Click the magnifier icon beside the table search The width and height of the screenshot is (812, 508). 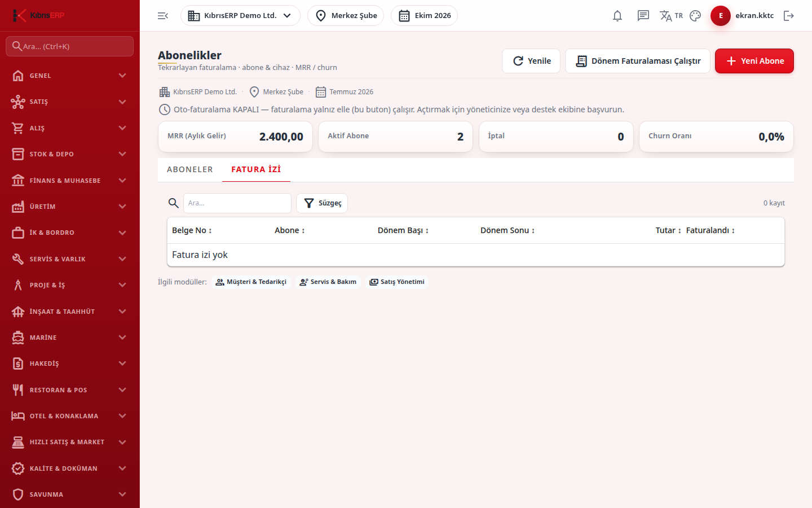[x=174, y=203]
